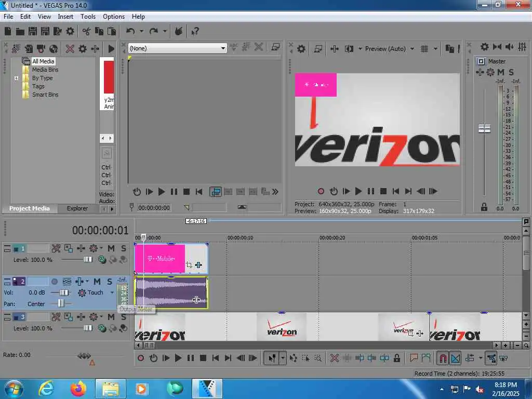Select the T-Mobile video clip on timeline

pos(171,259)
